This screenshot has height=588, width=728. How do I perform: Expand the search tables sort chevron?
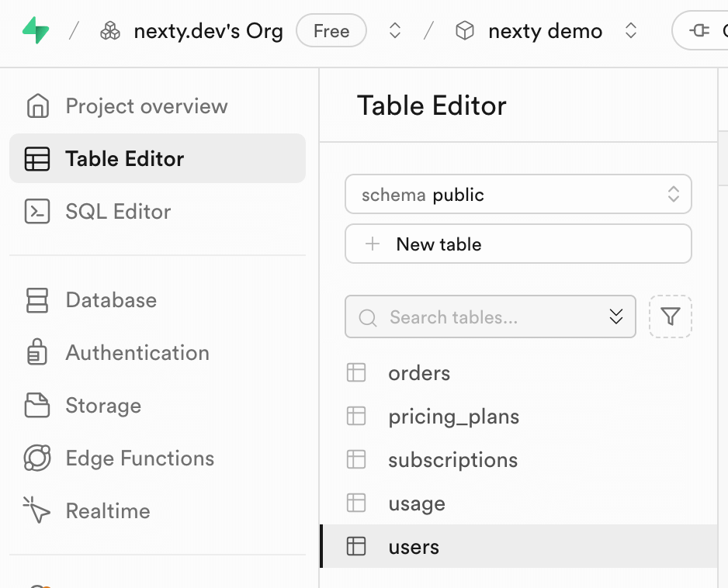(x=616, y=316)
